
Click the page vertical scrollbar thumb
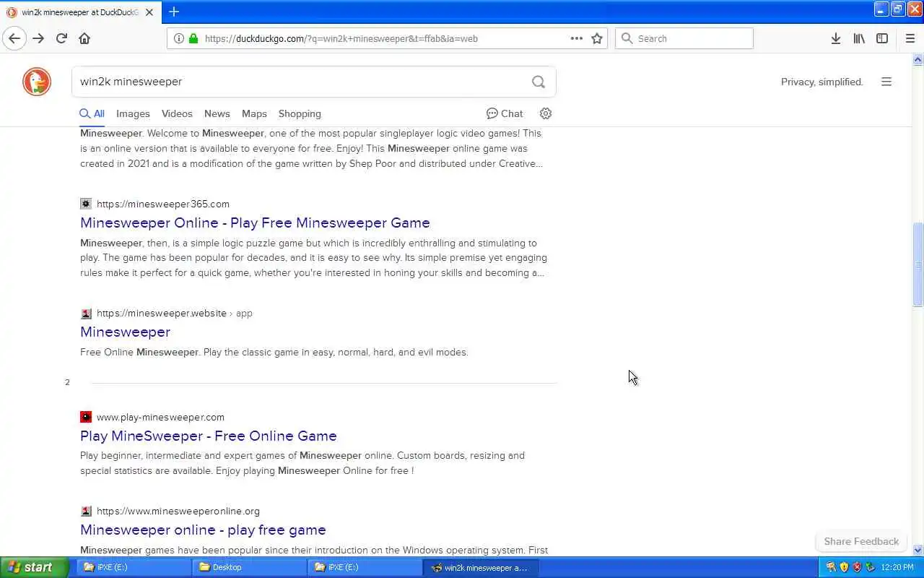918,264
